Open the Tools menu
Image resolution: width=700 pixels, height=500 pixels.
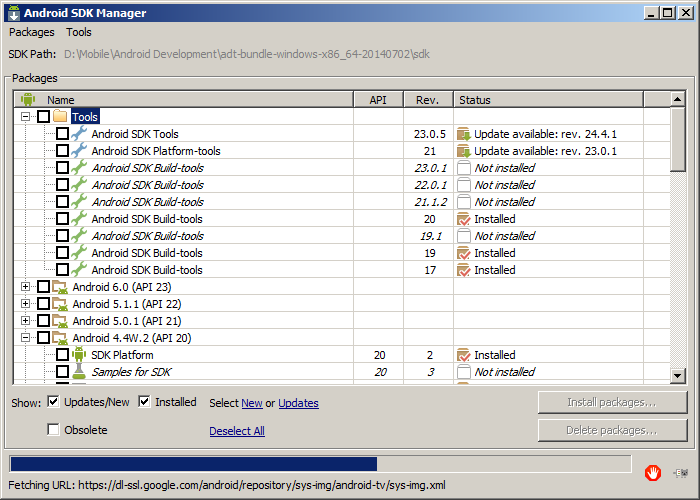click(79, 32)
